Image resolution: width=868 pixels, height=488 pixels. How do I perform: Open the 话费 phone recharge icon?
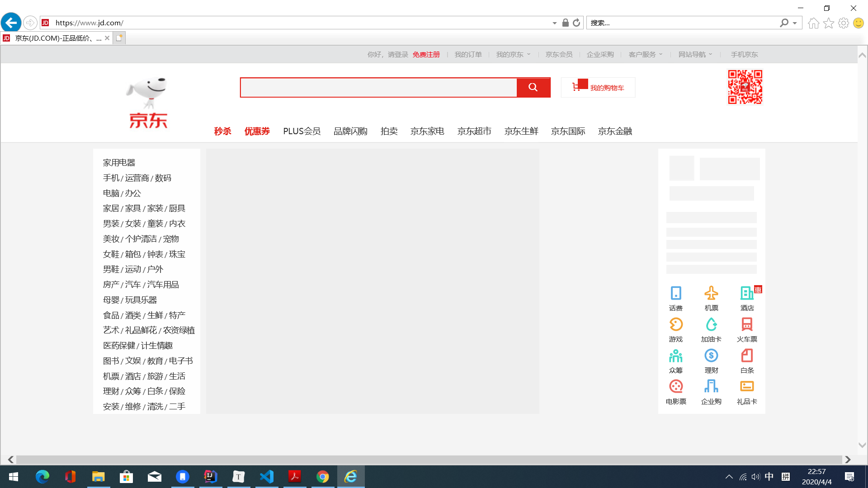coord(676,294)
